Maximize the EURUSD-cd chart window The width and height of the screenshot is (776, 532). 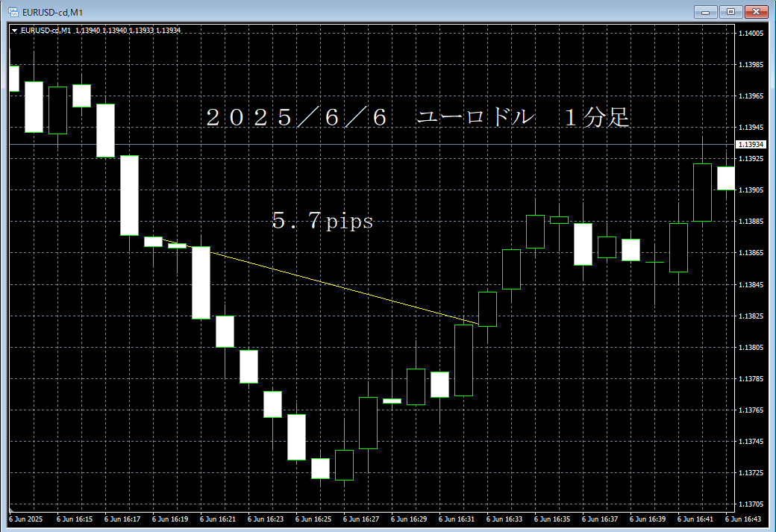point(731,12)
